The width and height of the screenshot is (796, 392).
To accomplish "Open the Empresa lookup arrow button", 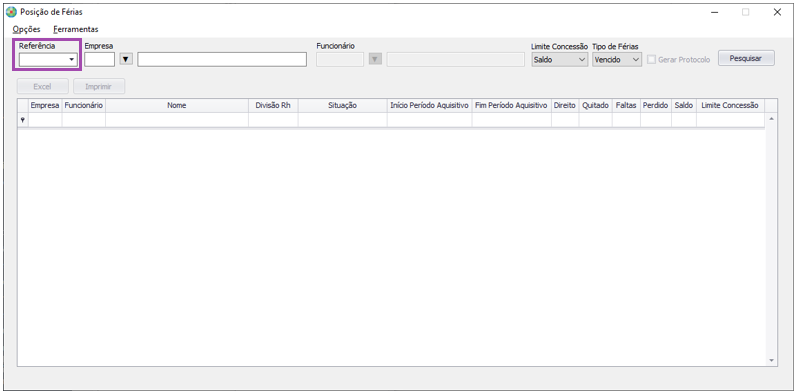I will (126, 60).
